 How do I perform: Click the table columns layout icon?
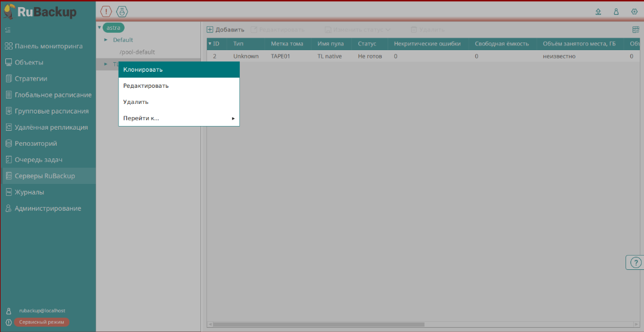click(x=636, y=29)
